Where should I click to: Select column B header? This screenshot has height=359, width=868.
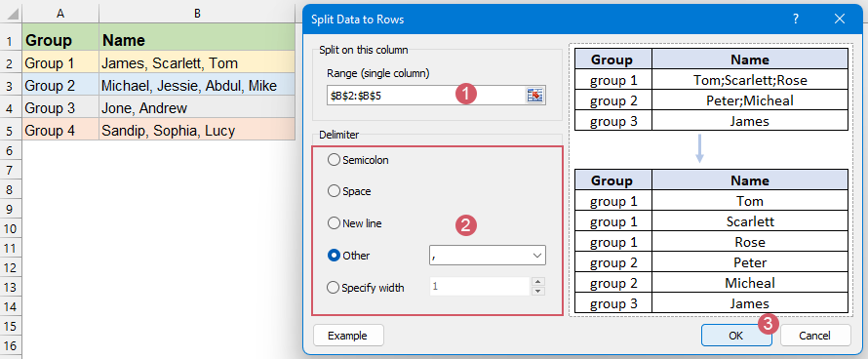tap(197, 13)
